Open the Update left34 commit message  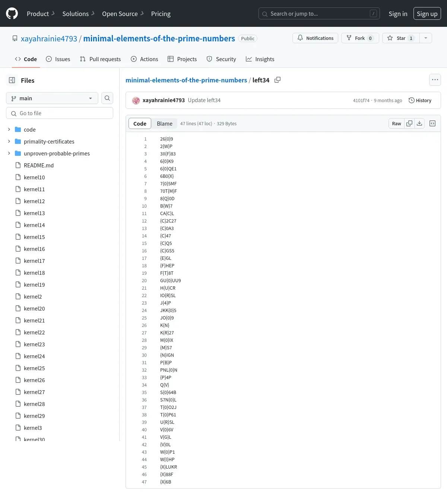204,100
